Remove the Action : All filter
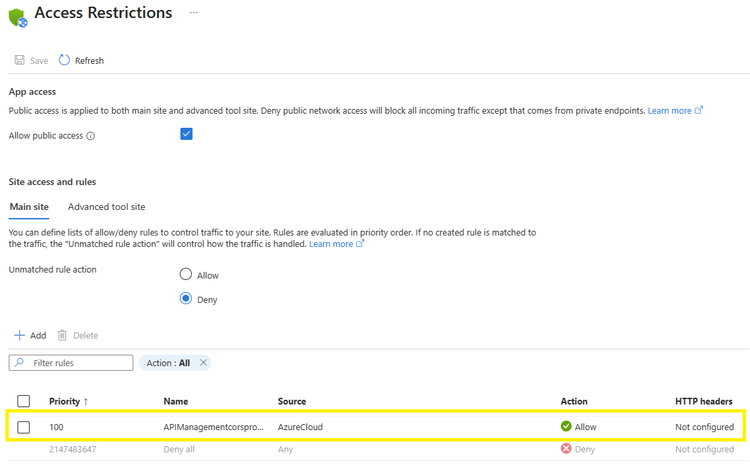The image size is (750, 467). pyautogui.click(x=203, y=363)
